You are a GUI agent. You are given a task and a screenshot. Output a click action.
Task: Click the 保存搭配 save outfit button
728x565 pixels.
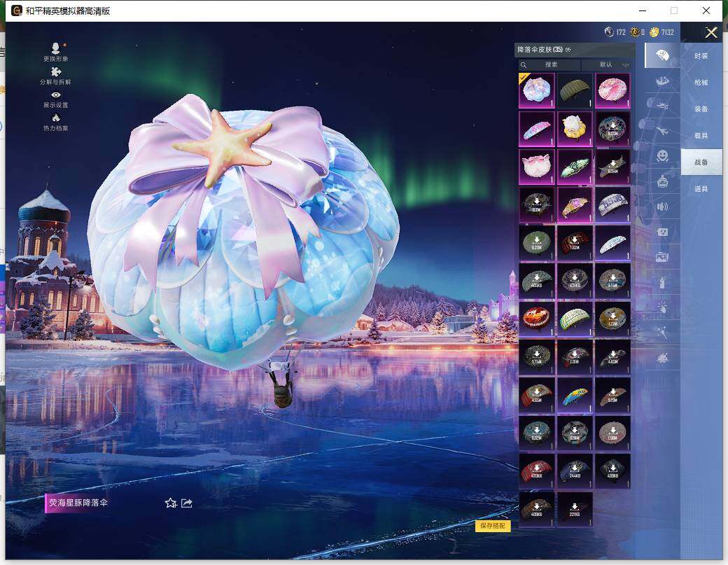[493, 526]
